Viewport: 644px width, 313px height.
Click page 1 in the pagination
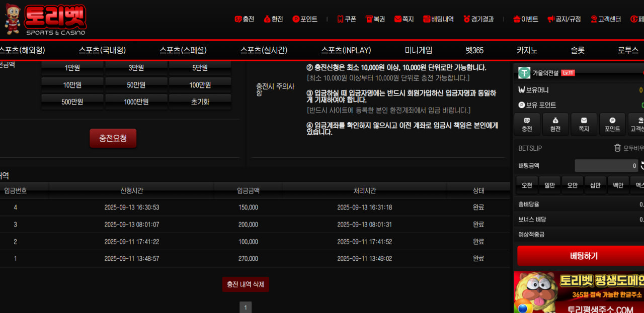tap(246, 307)
